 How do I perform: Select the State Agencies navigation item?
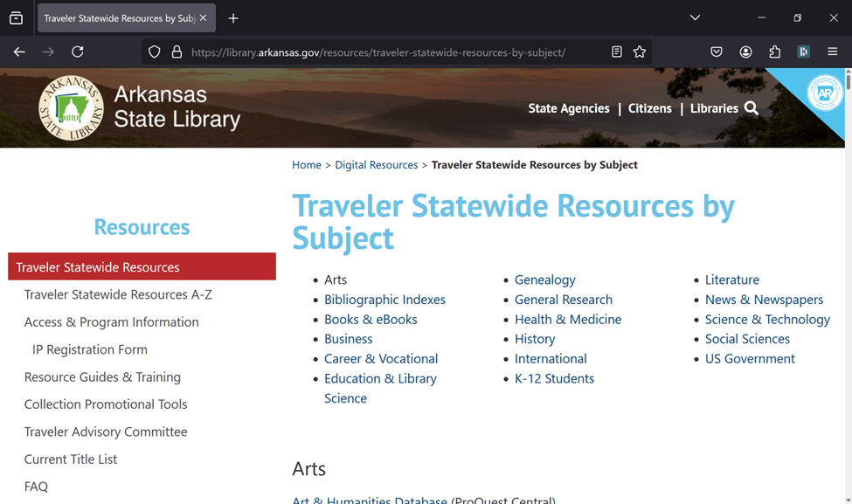click(x=569, y=108)
